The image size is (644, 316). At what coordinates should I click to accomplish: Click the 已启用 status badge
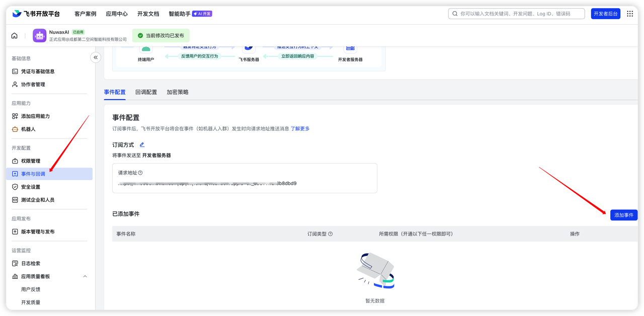pos(78,32)
